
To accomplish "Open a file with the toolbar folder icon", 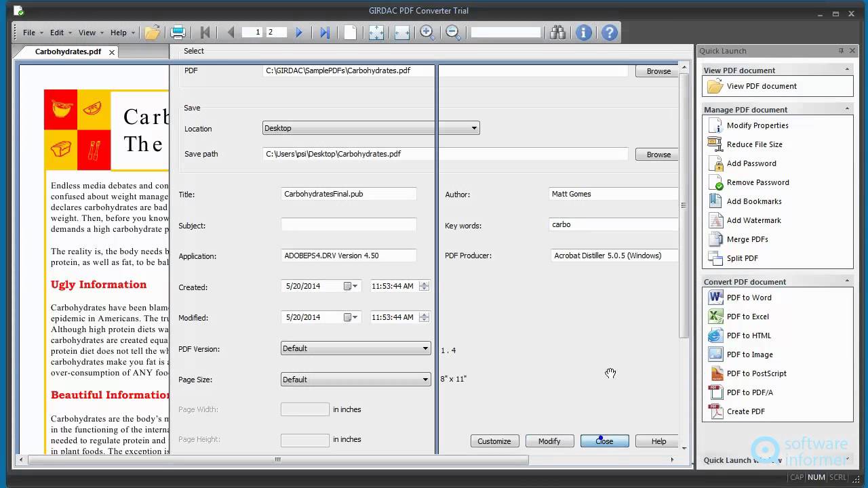I will pos(153,32).
